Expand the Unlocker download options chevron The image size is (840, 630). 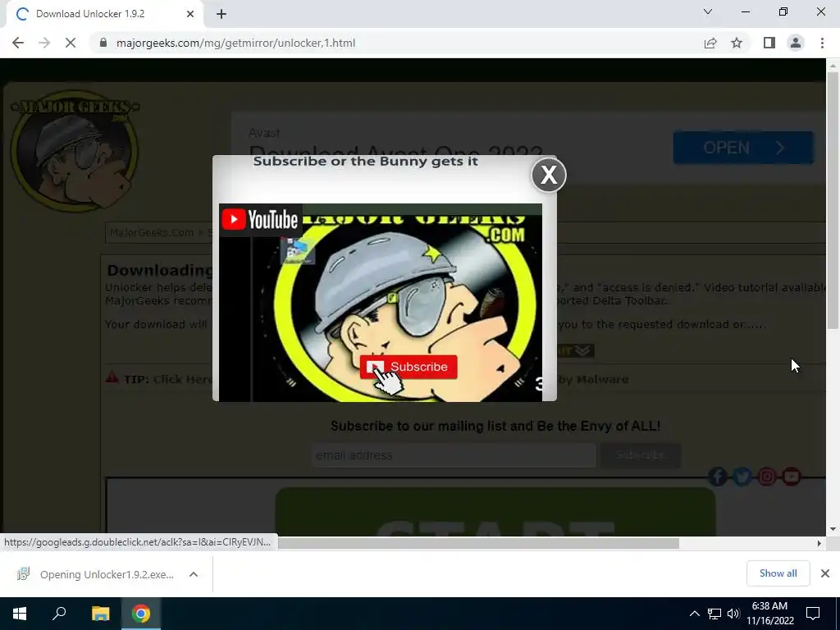(194, 574)
